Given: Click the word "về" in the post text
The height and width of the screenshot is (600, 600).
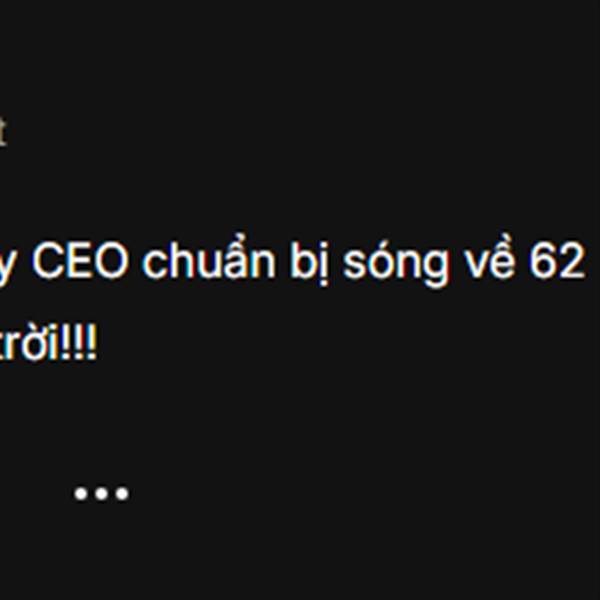Looking at the screenshot, I should point(490,257).
